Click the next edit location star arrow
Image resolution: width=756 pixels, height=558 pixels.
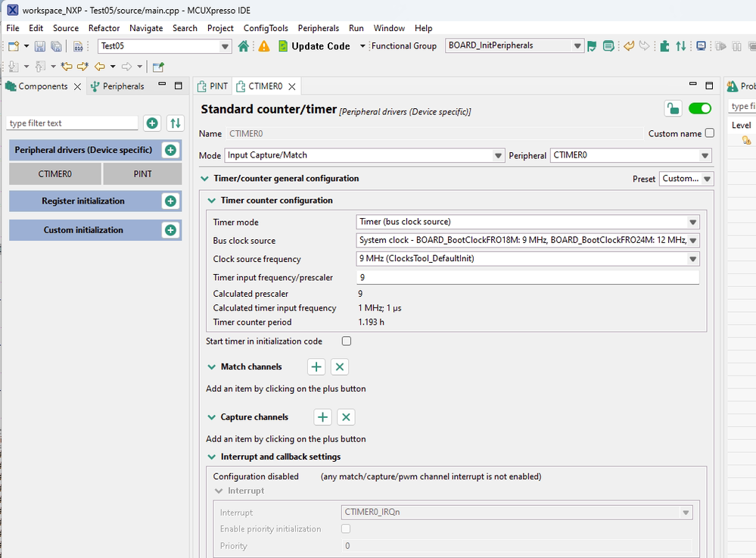point(82,67)
